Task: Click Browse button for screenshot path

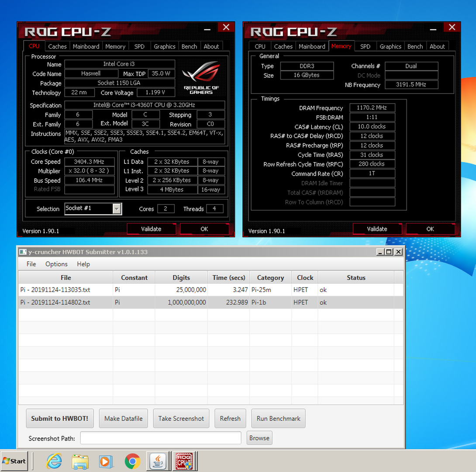Action: [x=259, y=438]
